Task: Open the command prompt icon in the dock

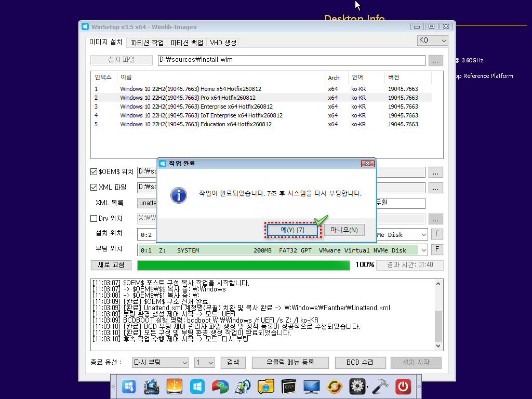Action: pyautogui.click(x=289, y=387)
